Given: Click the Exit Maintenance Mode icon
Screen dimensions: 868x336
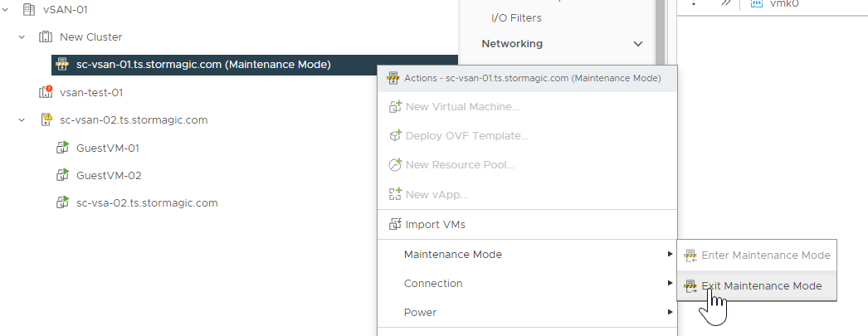Looking at the screenshot, I should pos(690,285).
